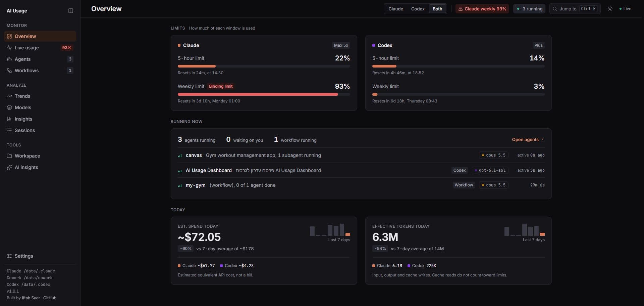Screen dimensions: 644x306
Task: Open the GitHub link in footer
Action: [x=50, y=298]
